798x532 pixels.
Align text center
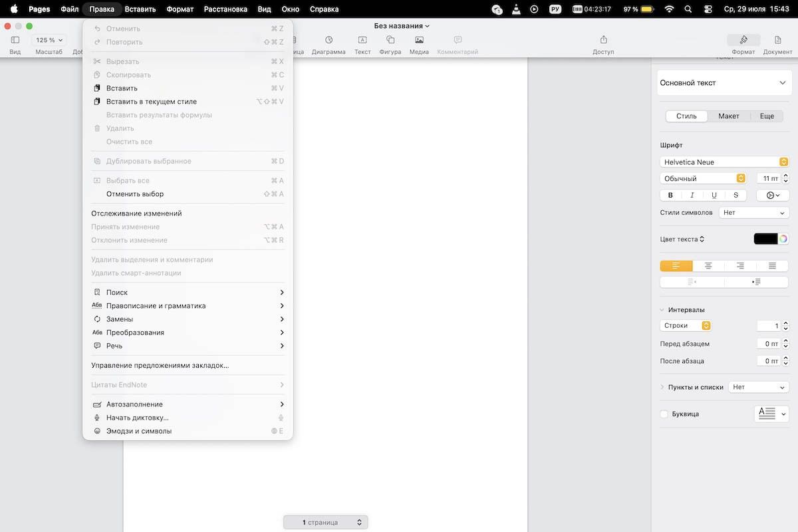pos(708,266)
